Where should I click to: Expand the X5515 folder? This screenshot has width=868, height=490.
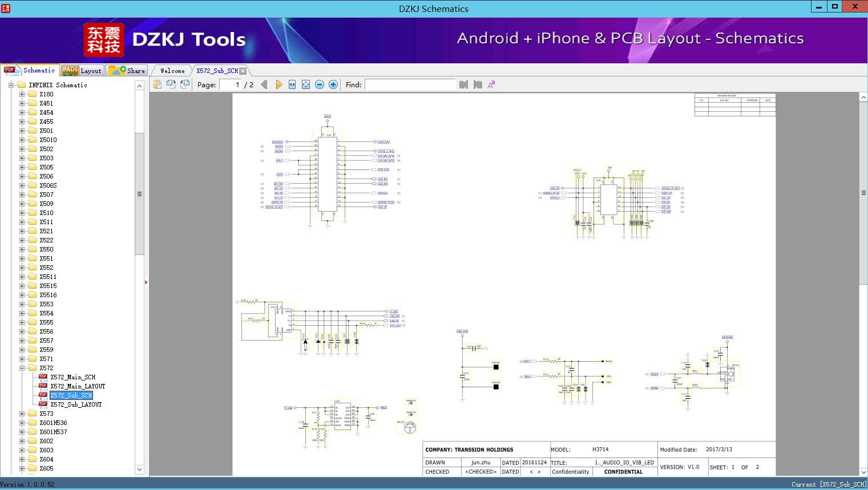pos(22,286)
